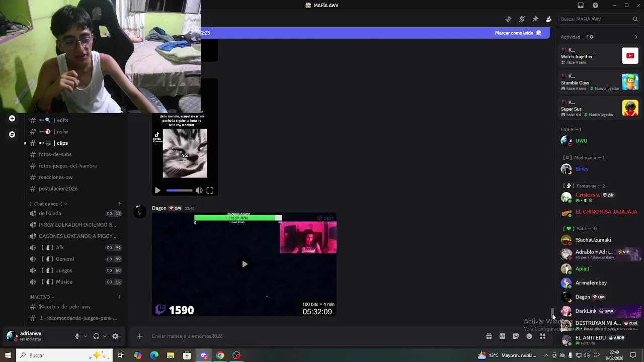644x362 pixels.
Task: Toggle the member list icon
Action: pos(548,19)
